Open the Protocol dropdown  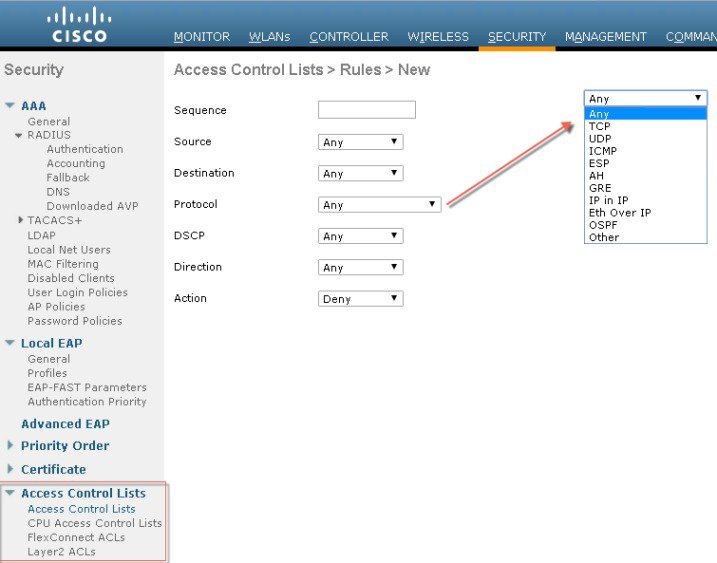click(x=380, y=204)
